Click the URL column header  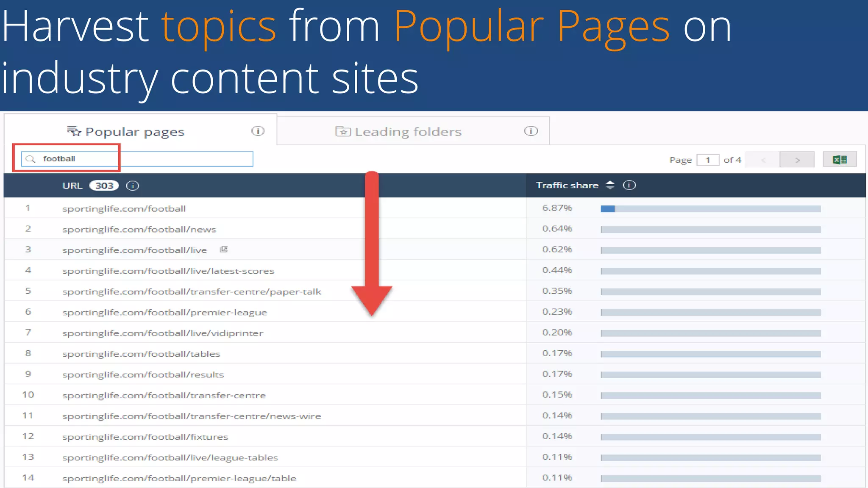72,186
